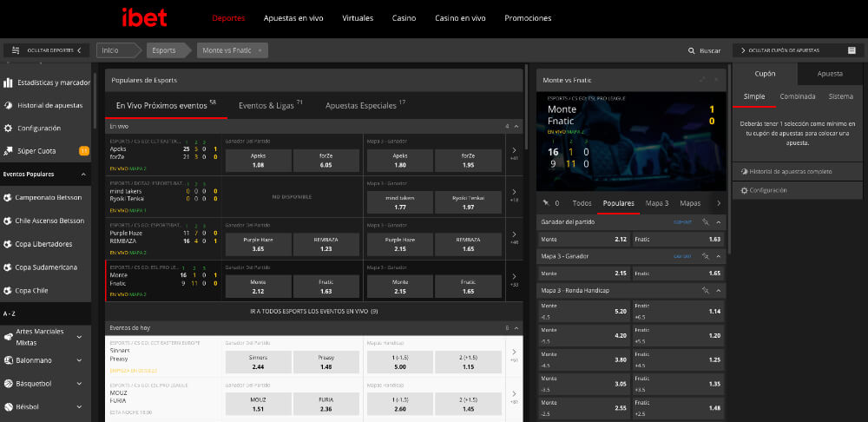Open the Promociones menu
Image resolution: width=868 pixels, height=422 pixels.
(528, 17)
